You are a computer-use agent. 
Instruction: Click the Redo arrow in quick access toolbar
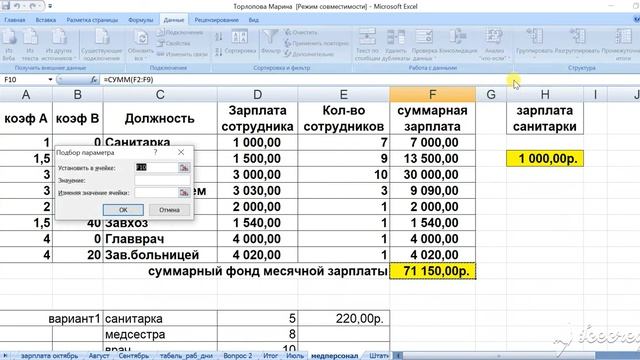33,6
